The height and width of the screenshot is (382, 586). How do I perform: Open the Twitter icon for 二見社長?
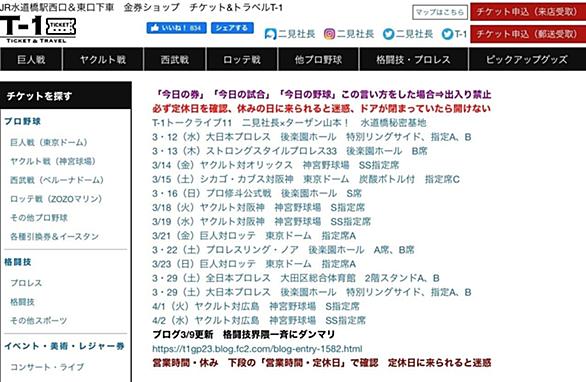(388, 34)
